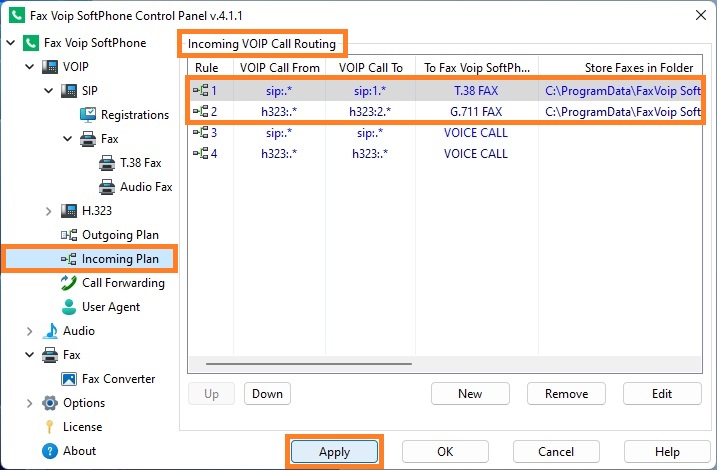The height and width of the screenshot is (470, 717).
Task: Click the License key icon
Action: point(50,427)
